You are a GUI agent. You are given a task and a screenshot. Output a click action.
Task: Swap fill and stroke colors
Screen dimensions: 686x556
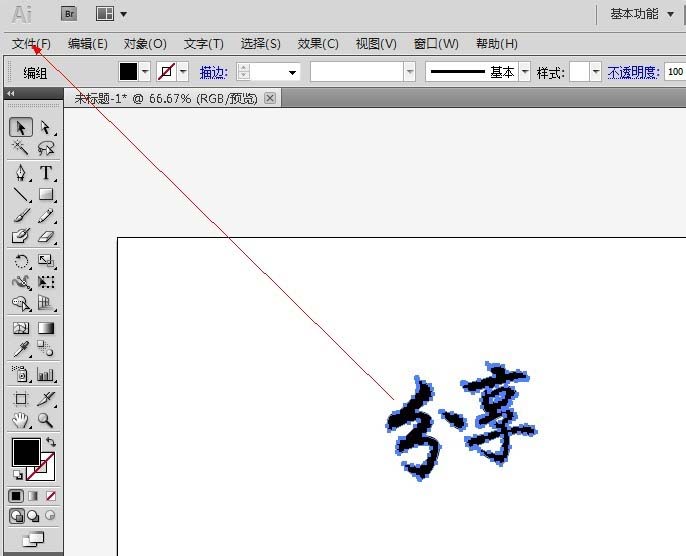(50, 442)
